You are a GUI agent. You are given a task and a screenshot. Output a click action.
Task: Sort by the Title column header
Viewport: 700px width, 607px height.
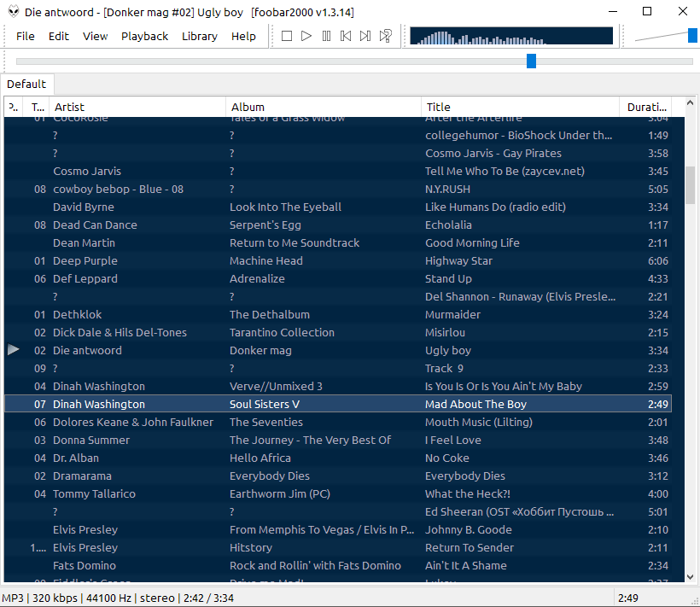[x=521, y=107]
